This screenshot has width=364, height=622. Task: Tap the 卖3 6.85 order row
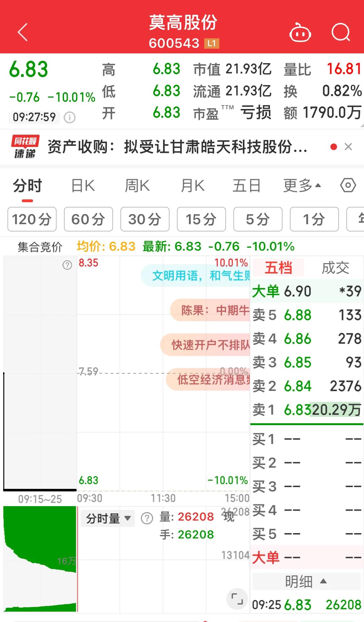point(307,362)
